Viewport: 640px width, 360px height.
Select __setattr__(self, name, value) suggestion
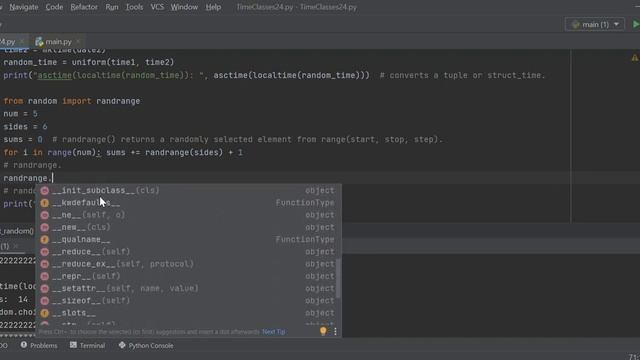[x=189, y=289]
